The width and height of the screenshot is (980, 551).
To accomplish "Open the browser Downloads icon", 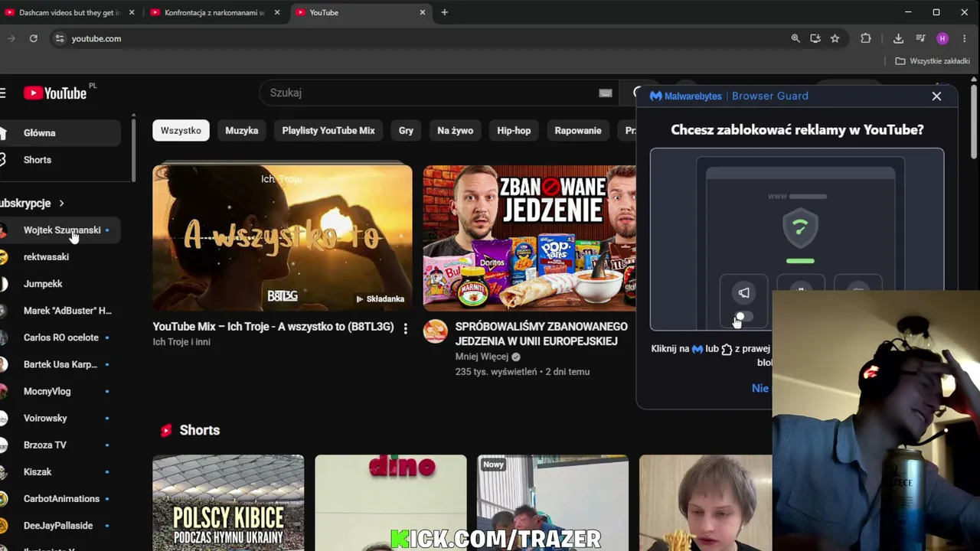I will 898,38.
